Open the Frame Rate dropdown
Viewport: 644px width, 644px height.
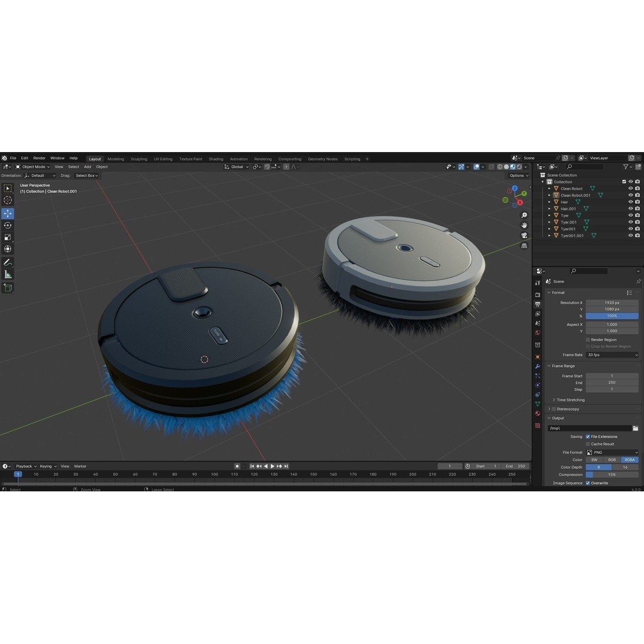coord(611,355)
